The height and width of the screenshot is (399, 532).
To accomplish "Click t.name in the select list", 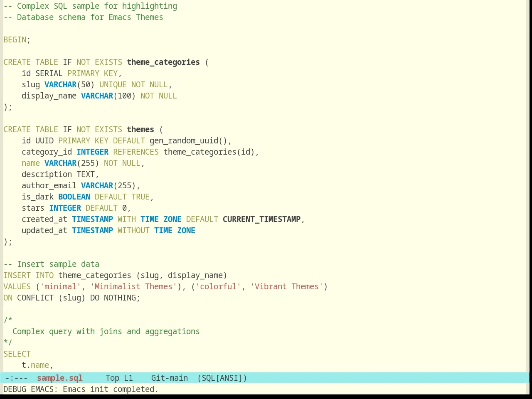I will pos(35,365).
